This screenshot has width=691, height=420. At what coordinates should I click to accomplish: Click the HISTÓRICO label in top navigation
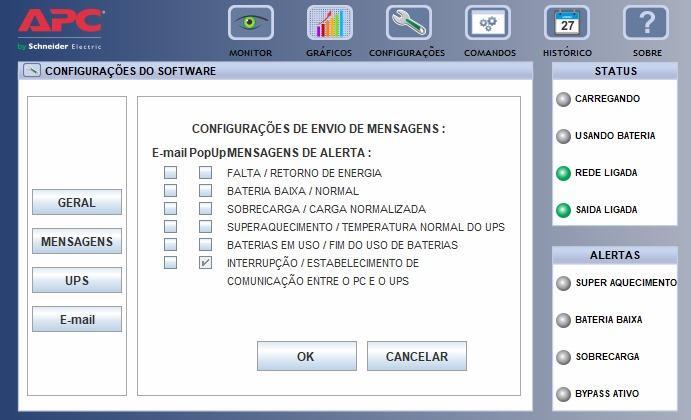point(568,53)
